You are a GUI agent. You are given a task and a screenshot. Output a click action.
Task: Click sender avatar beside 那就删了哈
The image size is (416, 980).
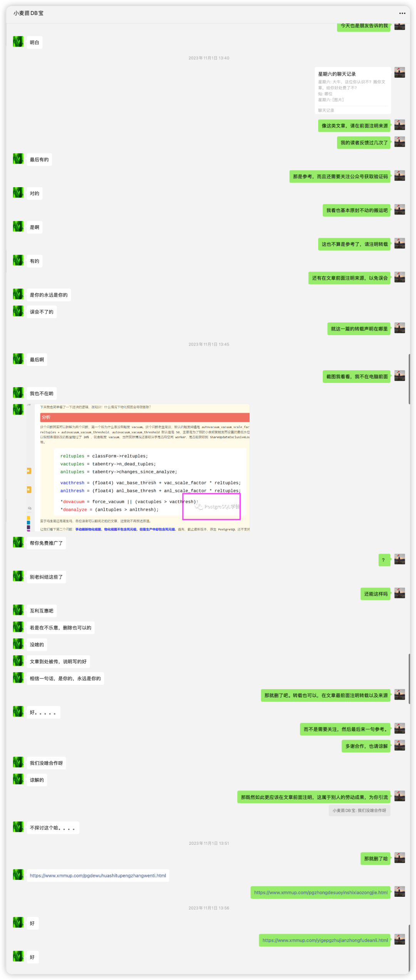(x=400, y=858)
